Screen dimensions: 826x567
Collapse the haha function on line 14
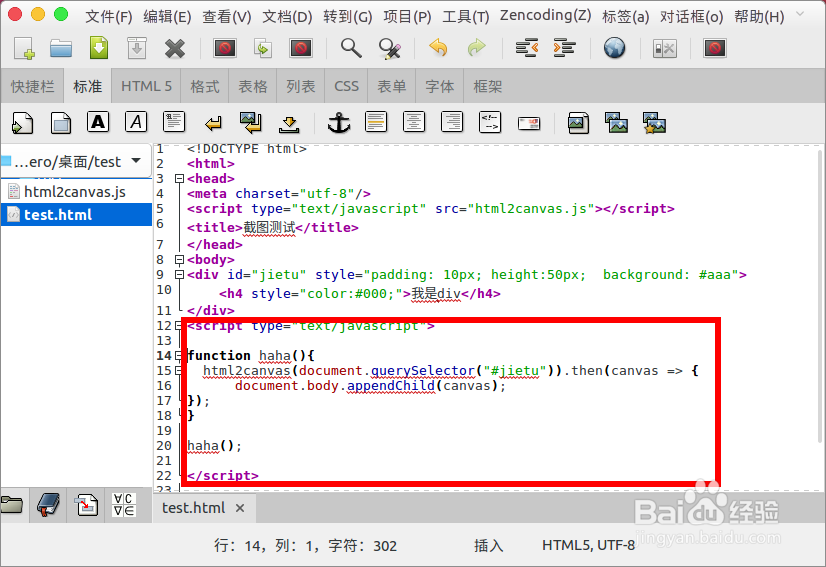[x=179, y=356]
